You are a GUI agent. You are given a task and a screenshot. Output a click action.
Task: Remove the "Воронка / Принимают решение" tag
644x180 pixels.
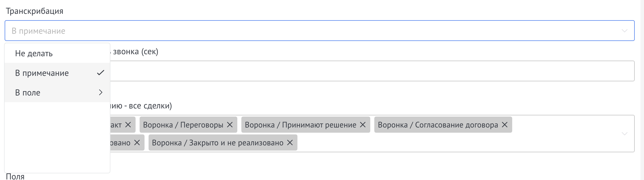pos(363,125)
